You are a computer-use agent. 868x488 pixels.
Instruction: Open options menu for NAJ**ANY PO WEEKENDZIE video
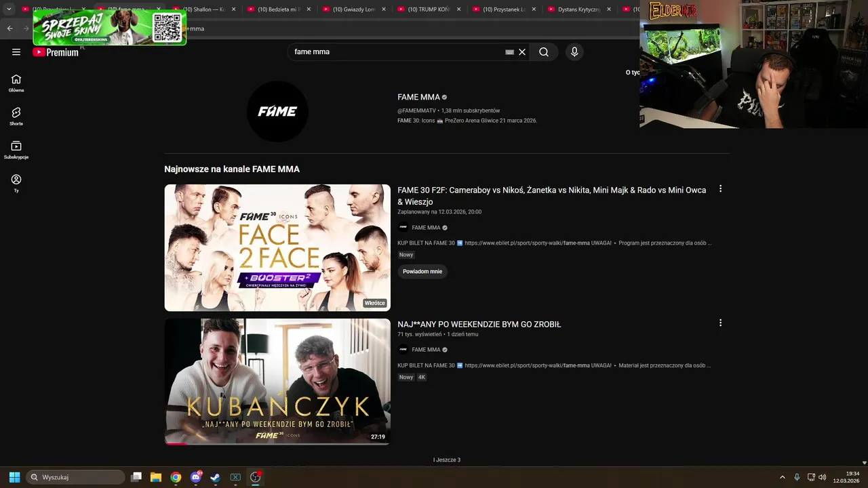pyautogui.click(x=720, y=323)
